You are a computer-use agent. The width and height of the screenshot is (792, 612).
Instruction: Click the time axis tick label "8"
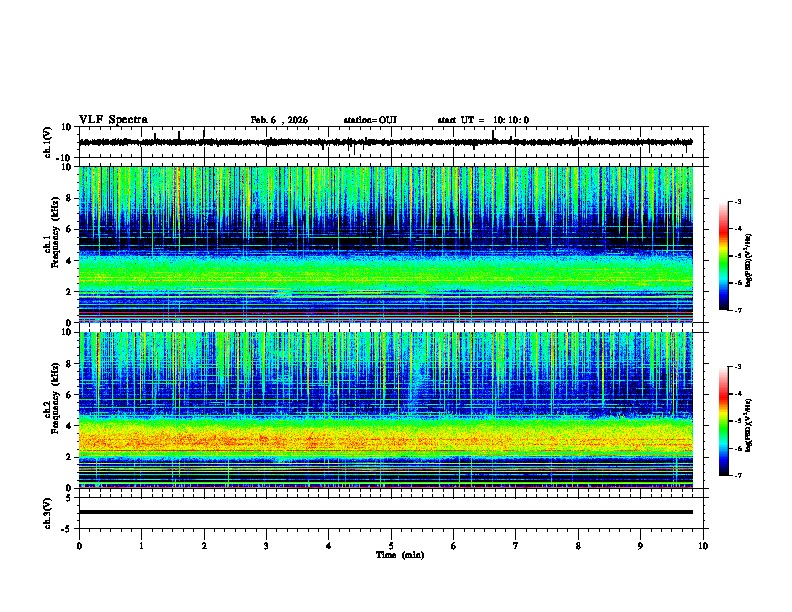coord(578,546)
